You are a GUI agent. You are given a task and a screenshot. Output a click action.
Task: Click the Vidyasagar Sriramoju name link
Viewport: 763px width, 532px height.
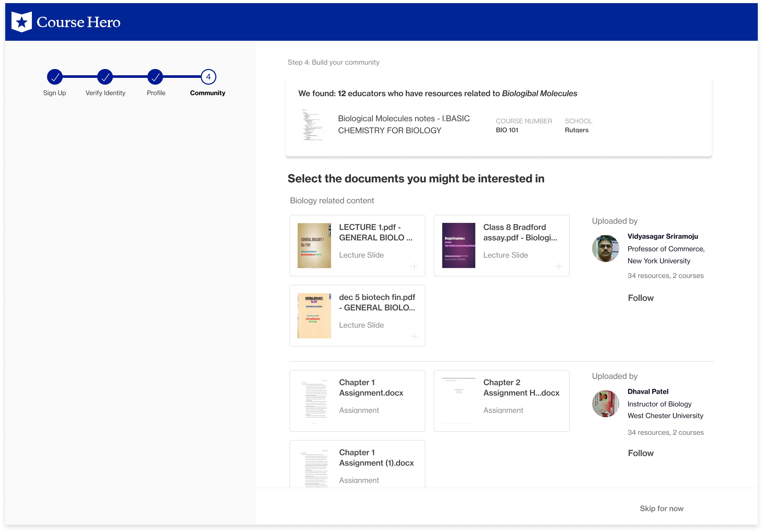tap(662, 236)
